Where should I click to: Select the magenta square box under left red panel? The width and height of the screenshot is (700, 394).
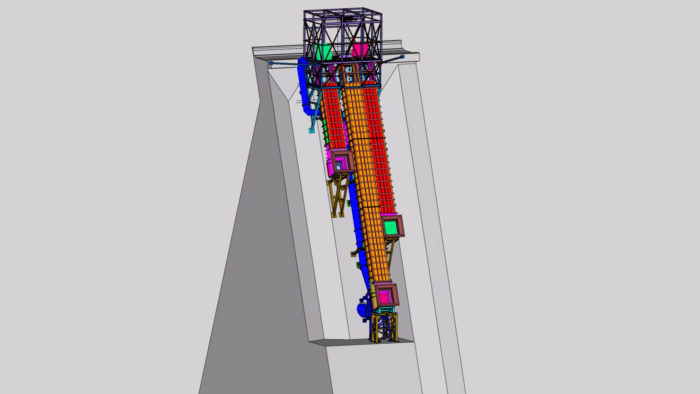click(341, 162)
